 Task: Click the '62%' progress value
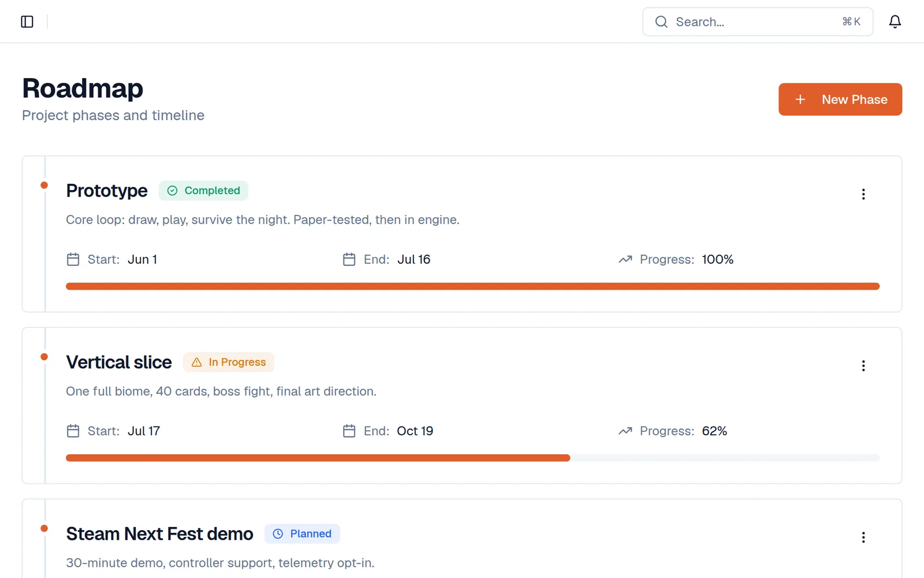pos(714,431)
